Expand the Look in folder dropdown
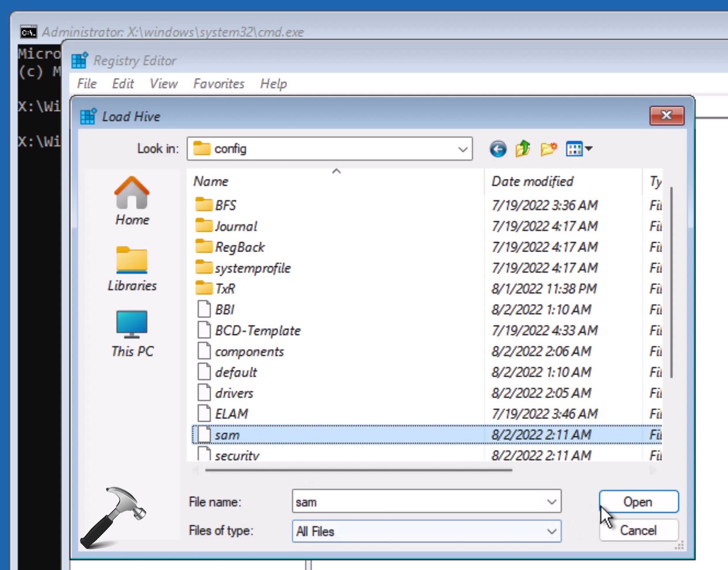The image size is (728, 570). pyautogui.click(x=462, y=149)
